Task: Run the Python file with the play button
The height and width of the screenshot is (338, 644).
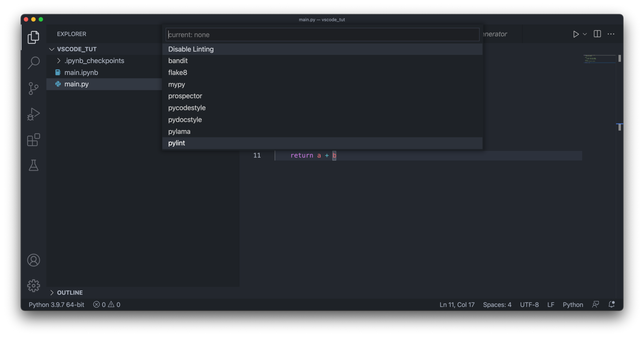Action: coord(576,34)
